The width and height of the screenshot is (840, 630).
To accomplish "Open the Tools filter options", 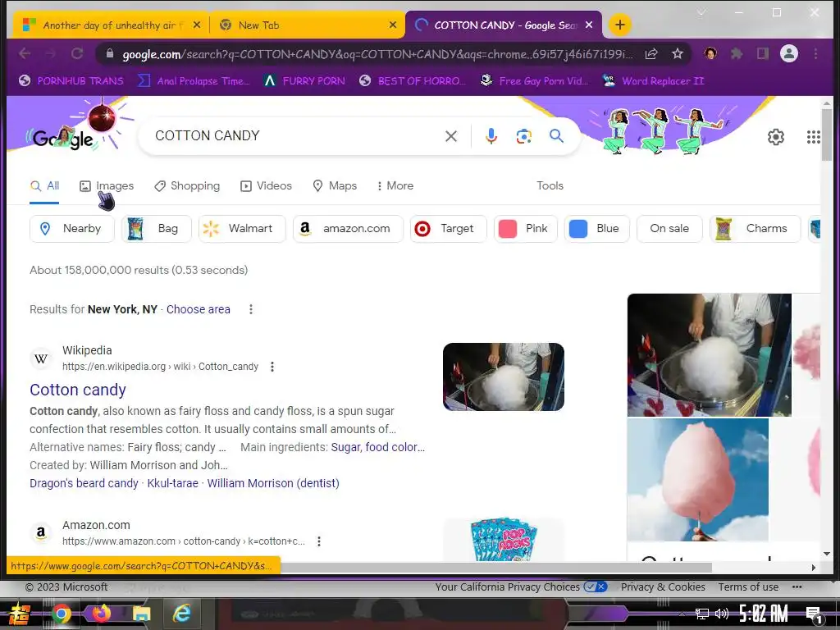I will (550, 186).
